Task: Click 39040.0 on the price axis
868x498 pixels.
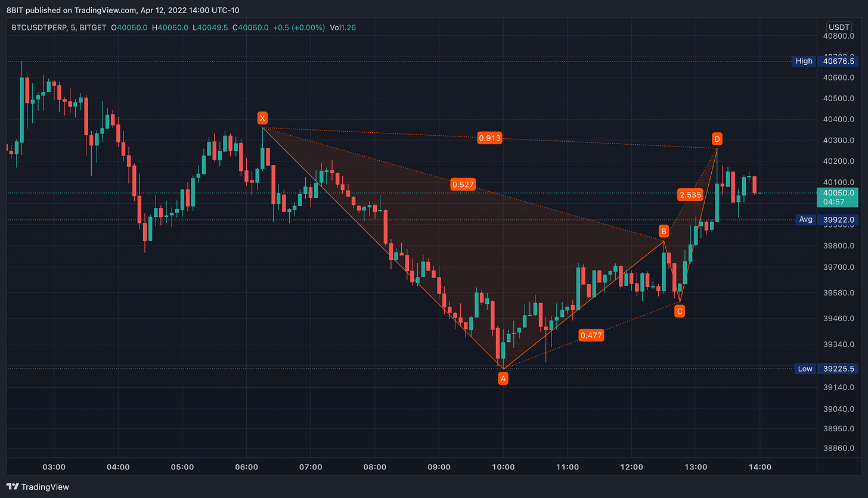Action: 838,409
